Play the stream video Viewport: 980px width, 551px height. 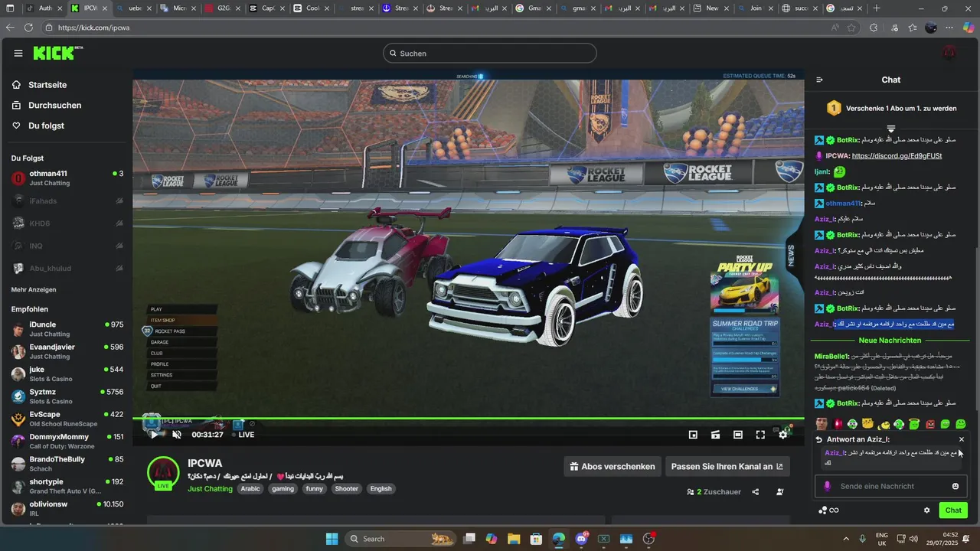[154, 435]
